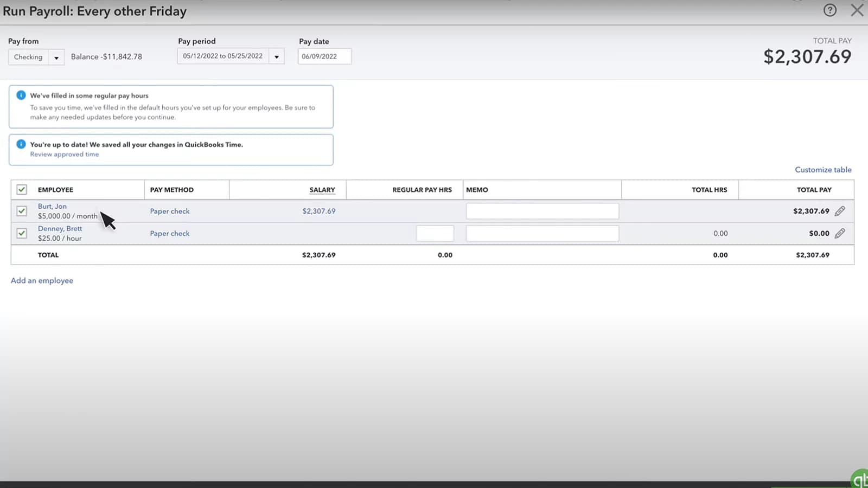
Task: Click the SALARY column header
Action: click(322, 190)
